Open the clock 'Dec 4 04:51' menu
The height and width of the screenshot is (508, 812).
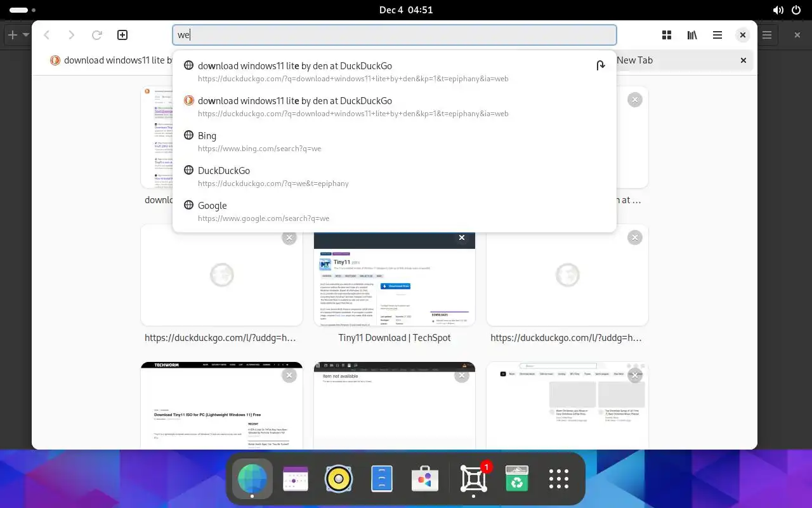pyautogui.click(x=406, y=10)
